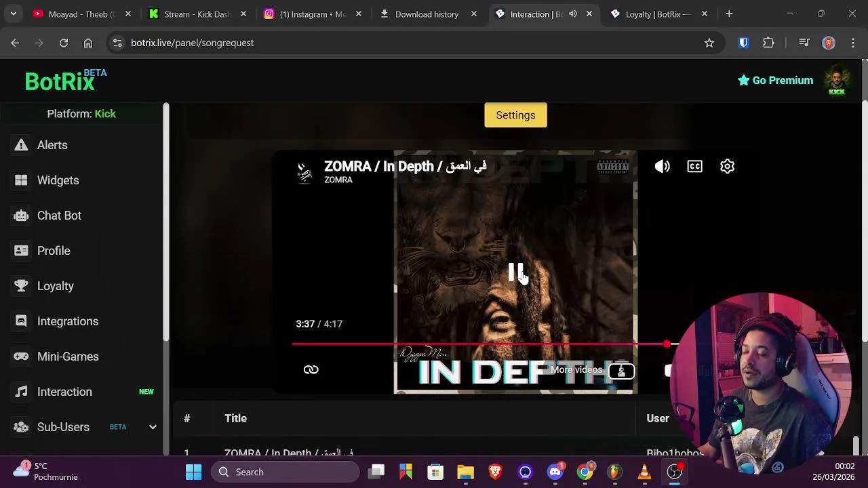Open OBS Studio from the taskbar
The image size is (868, 488).
tap(674, 472)
